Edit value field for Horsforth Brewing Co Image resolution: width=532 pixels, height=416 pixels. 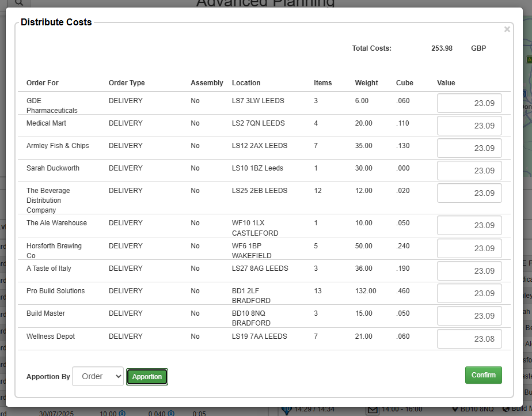click(x=469, y=248)
